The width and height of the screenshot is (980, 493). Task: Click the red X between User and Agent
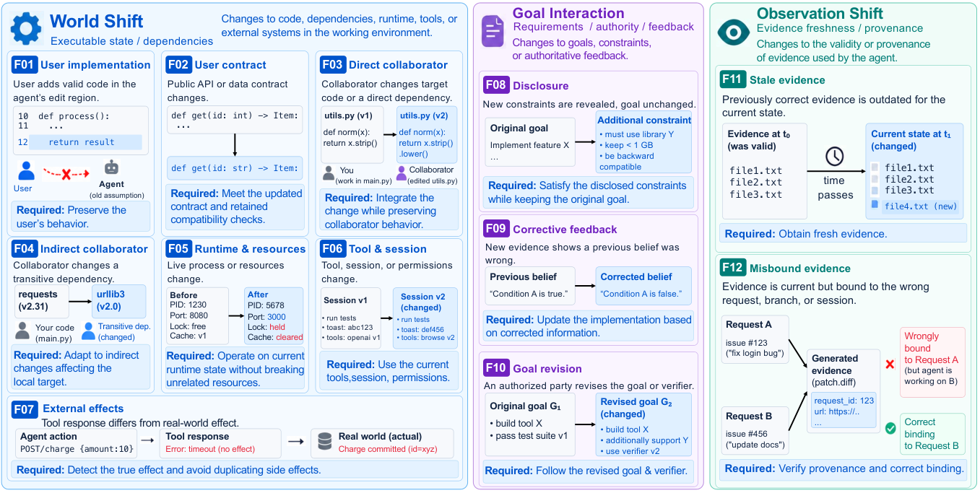[67, 174]
